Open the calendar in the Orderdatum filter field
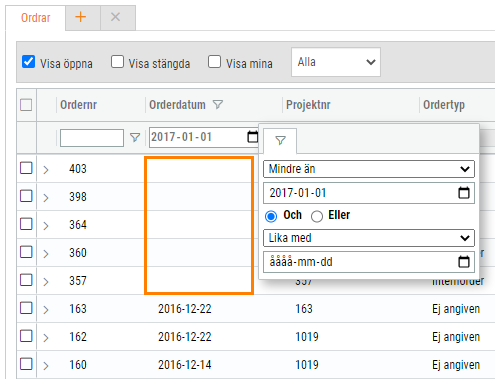Screen dimensions: 495x379 coord(253,137)
